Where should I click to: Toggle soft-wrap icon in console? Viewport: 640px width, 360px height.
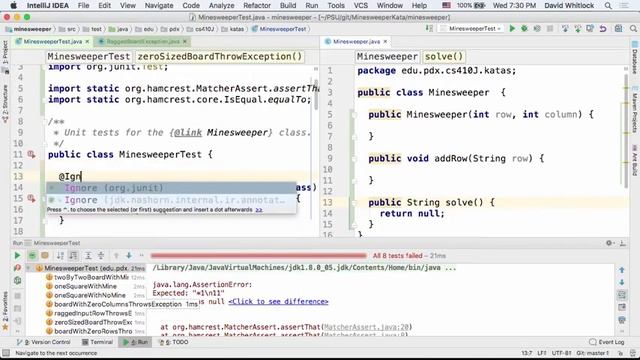tap(622, 295)
